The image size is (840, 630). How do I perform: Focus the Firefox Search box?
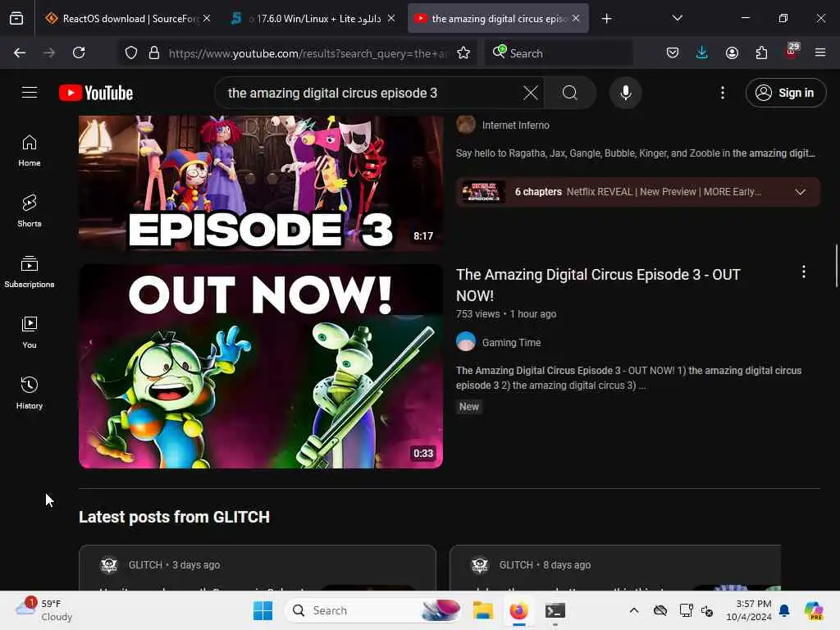[x=559, y=53]
